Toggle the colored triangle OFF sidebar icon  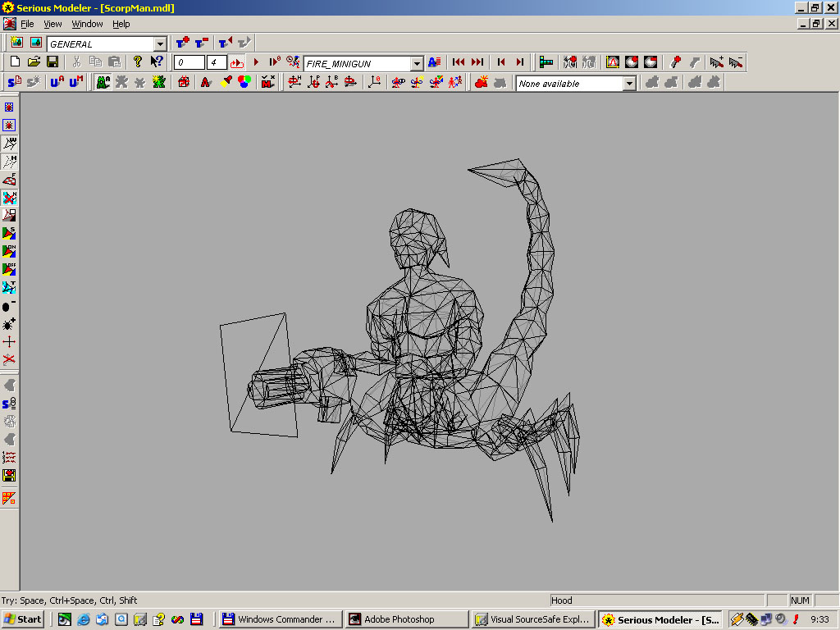point(9,269)
